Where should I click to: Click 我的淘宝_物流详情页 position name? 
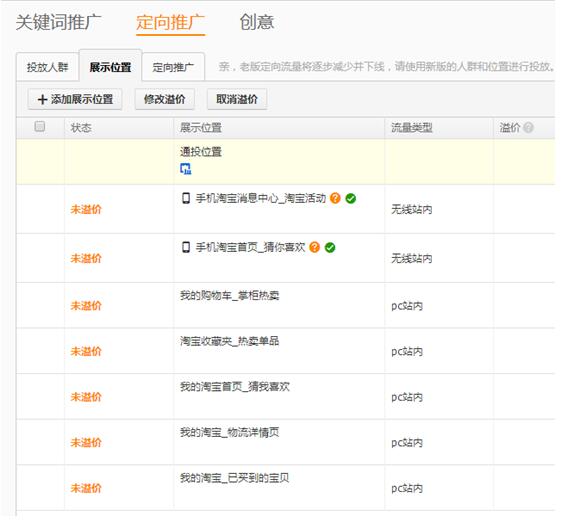(229, 432)
